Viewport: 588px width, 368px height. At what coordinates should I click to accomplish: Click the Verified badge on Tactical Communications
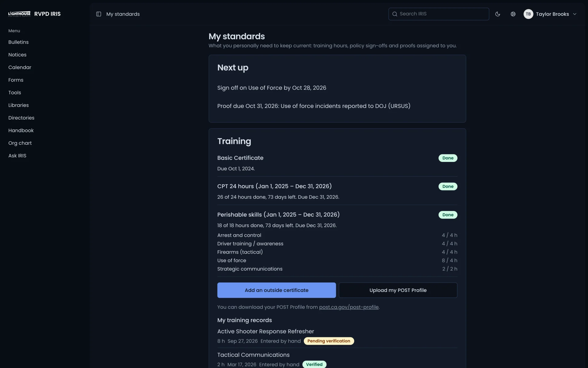pos(314,364)
